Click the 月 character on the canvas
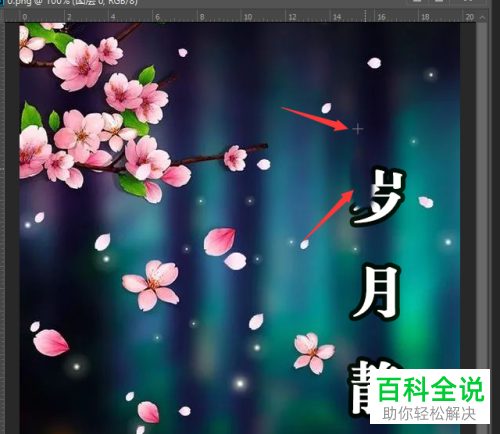This screenshot has width=500, height=434. click(x=376, y=291)
